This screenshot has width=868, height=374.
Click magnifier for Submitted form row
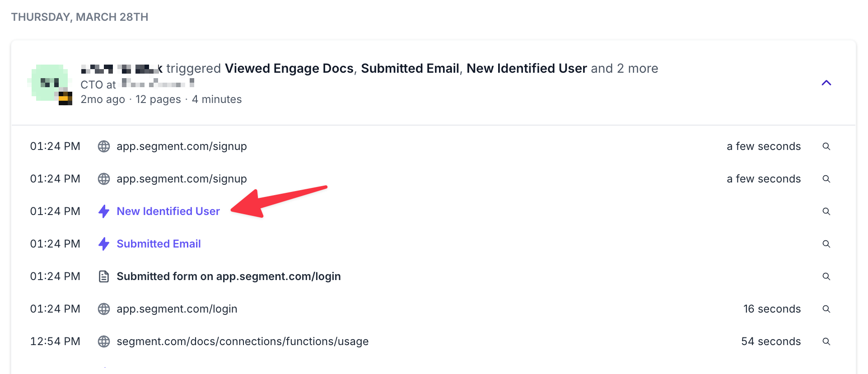(x=826, y=276)
